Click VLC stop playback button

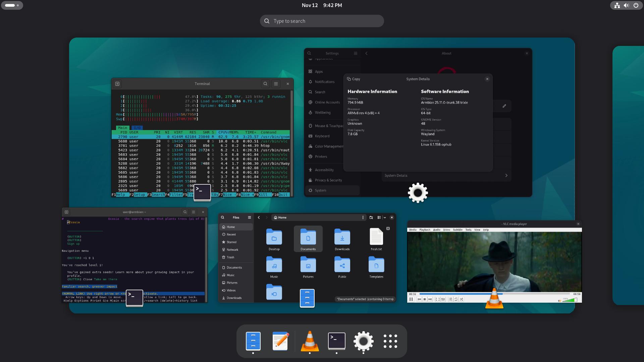(x=425, y=299)
